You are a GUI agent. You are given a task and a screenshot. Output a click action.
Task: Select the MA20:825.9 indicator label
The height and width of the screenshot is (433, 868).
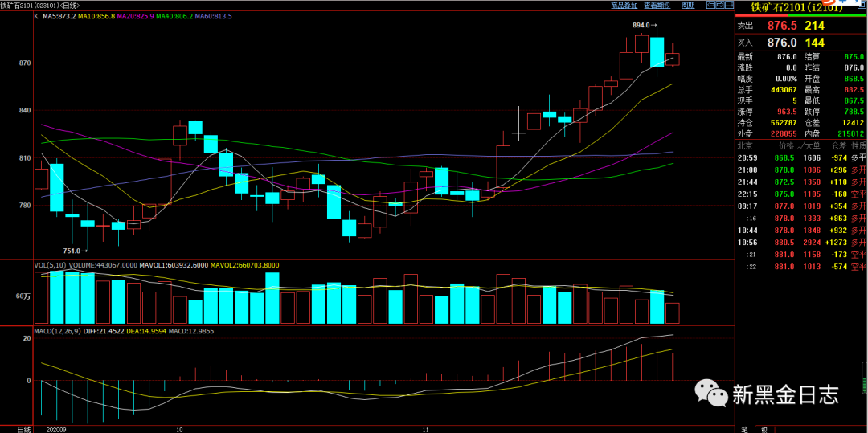[136, 17]
